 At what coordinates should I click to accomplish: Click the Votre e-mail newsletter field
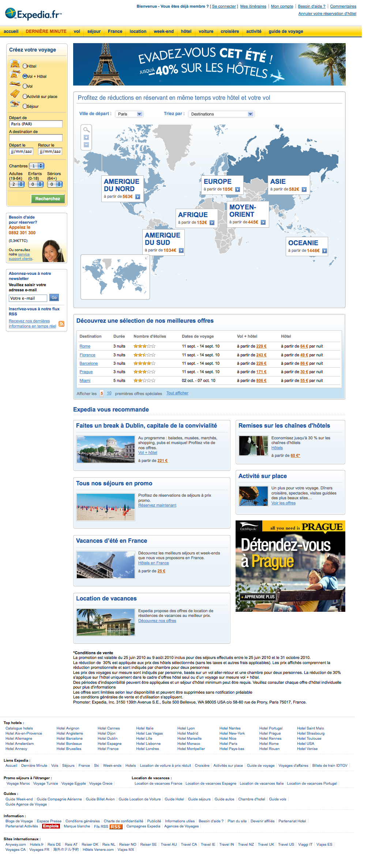(28, 298)
